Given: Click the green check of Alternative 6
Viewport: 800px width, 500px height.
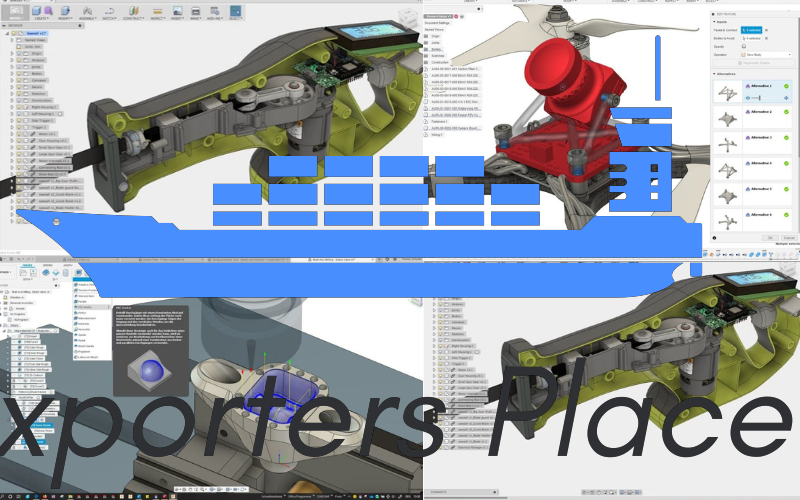Looking at the screenshot, I should (786, 215).
